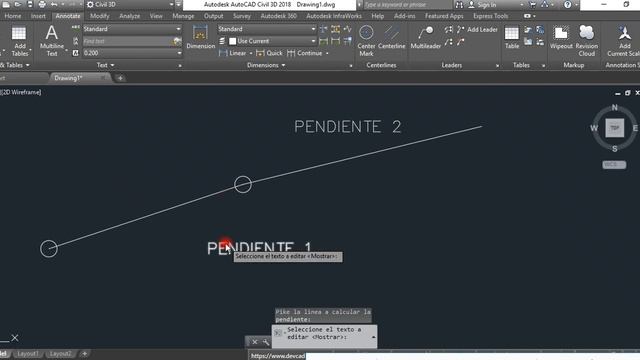Image resolution: width=640 pixels, height=360 pixels.
Task: Open the Home ribbon tab
Action: [13, 16]
